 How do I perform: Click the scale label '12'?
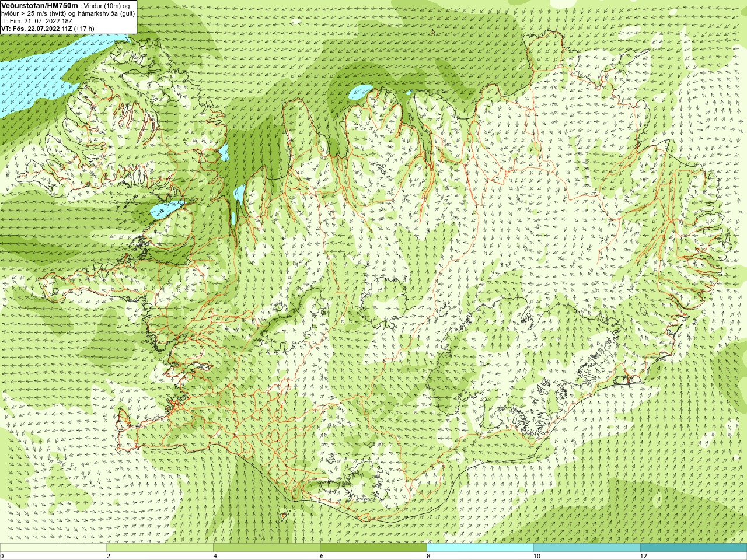[x=644, y=556]
